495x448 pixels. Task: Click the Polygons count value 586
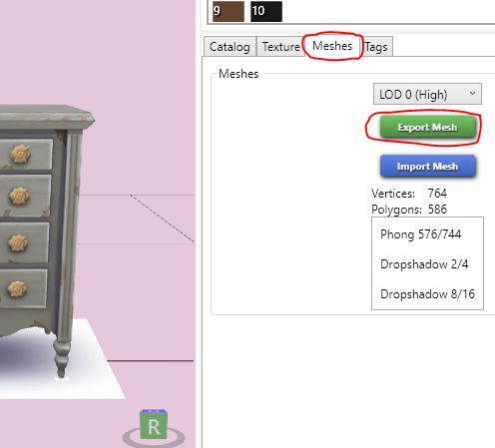[437, 210]
